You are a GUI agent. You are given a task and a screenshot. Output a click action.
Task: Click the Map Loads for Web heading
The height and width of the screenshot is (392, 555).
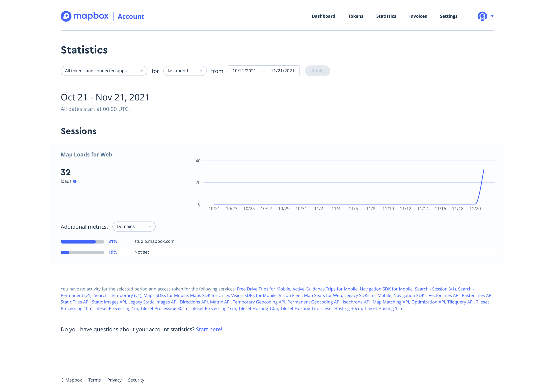coord(86,154)
